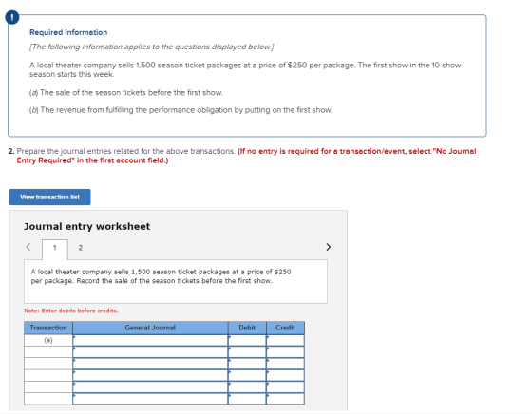Click the transaction (b) description text
Screen dimensions: 532x414
[x=180, y=110]
